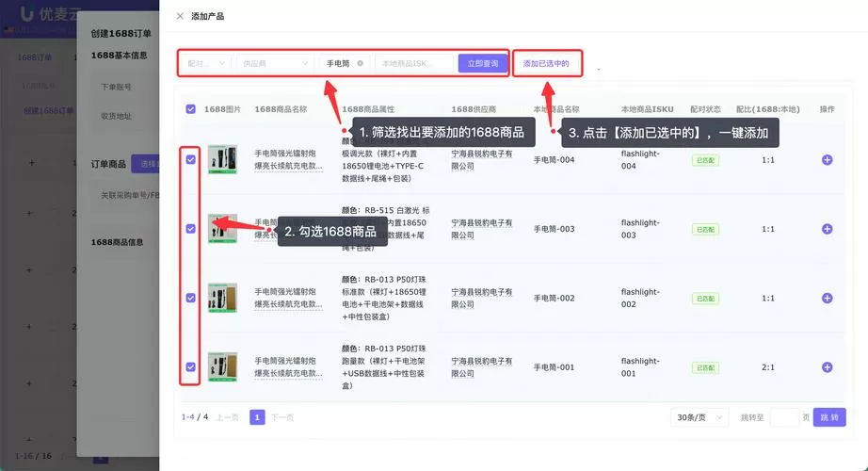Click ISKU cell flashlight-003
This screenshot has width=868, height=471.
(x=640, y=229)
